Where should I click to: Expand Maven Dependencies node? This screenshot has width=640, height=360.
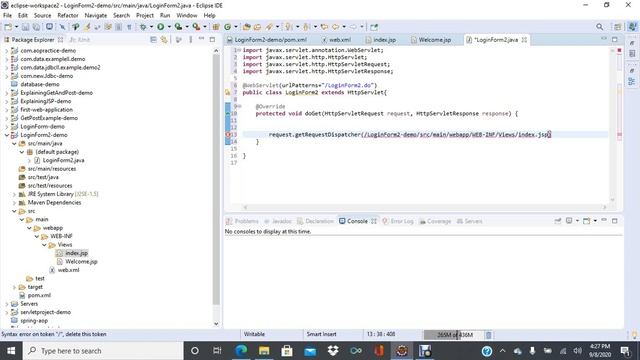click(14, 203)
